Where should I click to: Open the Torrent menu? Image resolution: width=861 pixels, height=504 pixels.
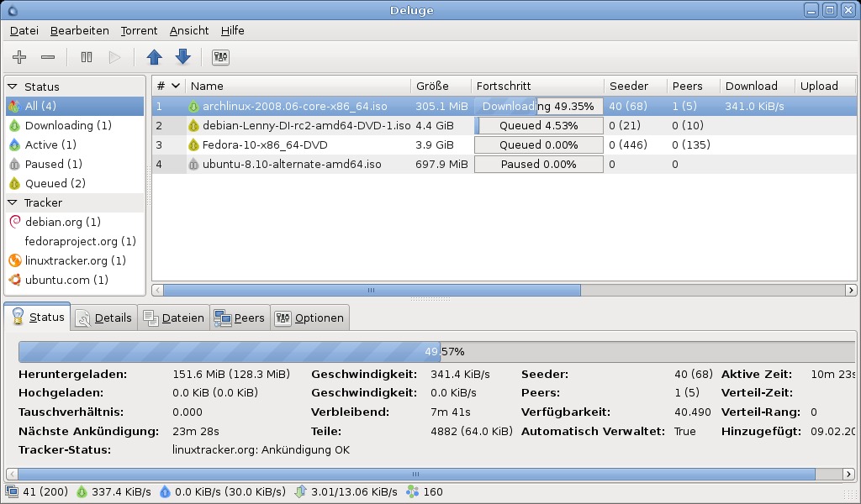click(139, 31)
